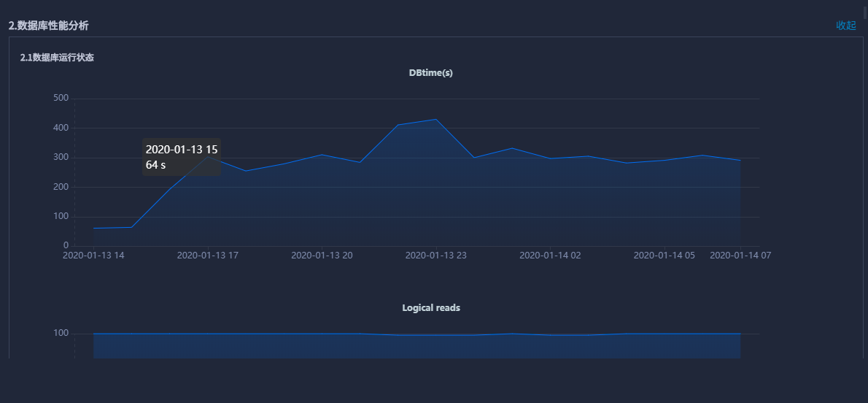
Task: Click the x-axis label 2020-01-13 20
Action: (x=322, y=256)
